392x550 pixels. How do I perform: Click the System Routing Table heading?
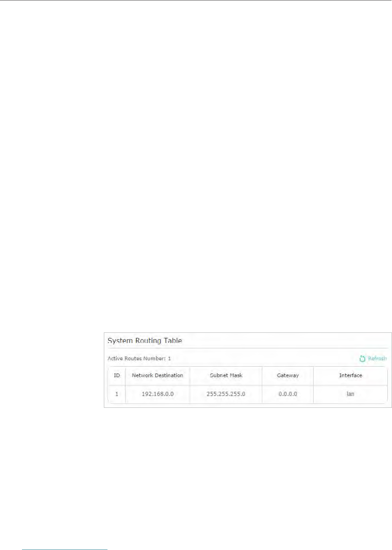(145, 341)
